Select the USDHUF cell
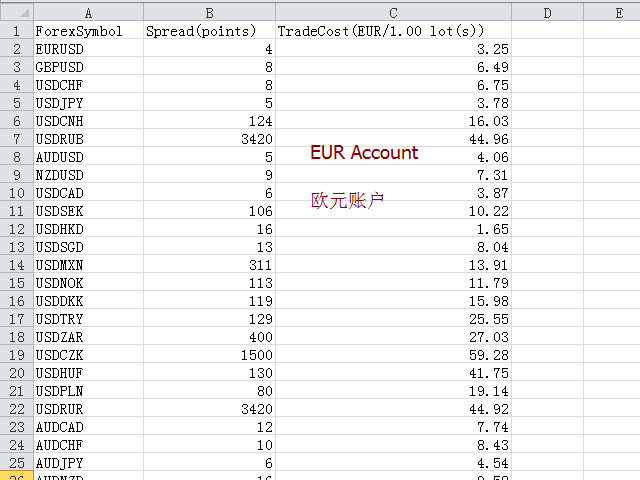640x480 pixels. (89, 373)
